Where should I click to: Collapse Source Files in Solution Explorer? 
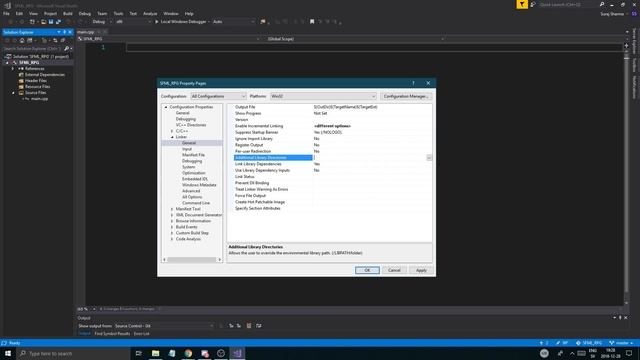13,93
